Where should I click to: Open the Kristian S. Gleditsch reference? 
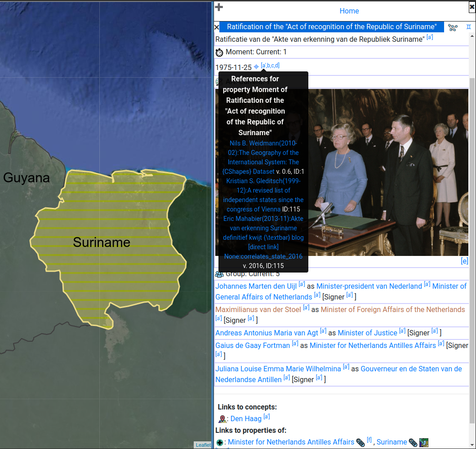tap(263, 195)
